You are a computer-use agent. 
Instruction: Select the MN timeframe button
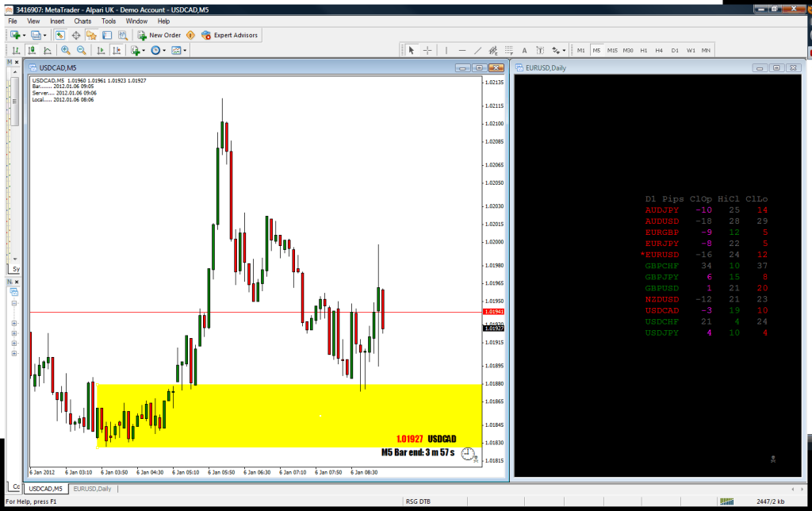pos(706,50)
